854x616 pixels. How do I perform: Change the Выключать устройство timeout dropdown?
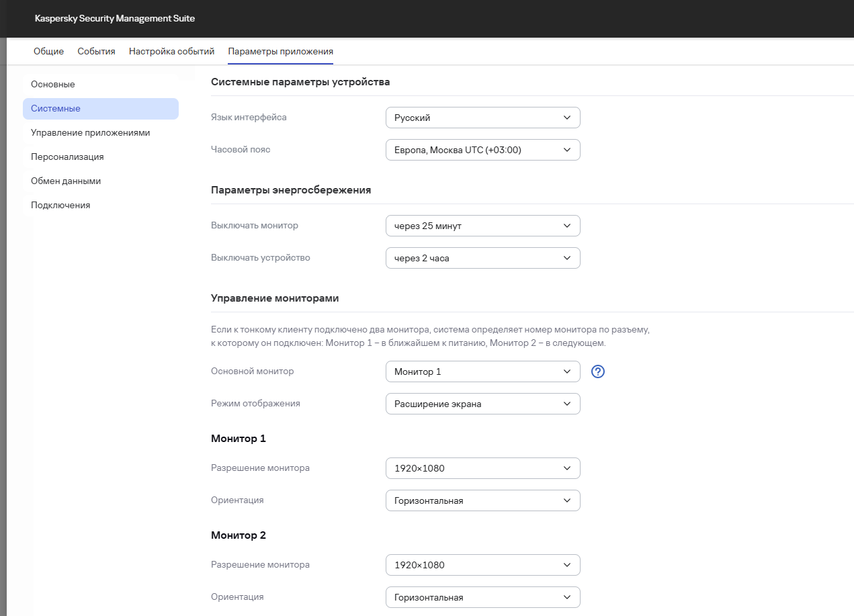pyautogui.click(x=482, y=258)
